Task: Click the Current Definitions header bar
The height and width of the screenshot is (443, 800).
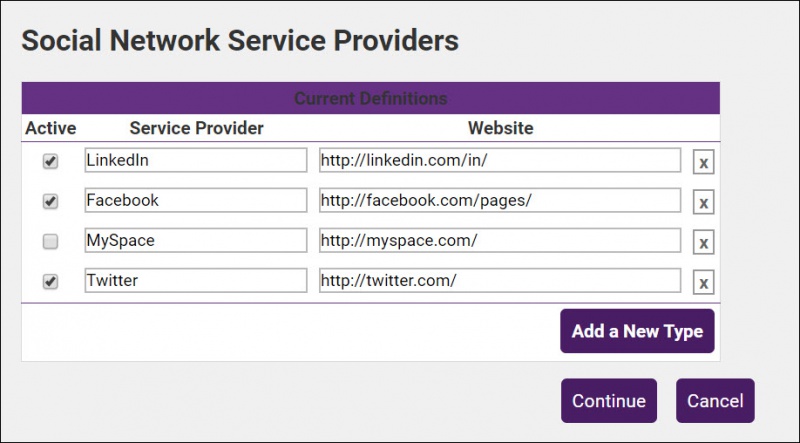Action: (x=370, y=98)
